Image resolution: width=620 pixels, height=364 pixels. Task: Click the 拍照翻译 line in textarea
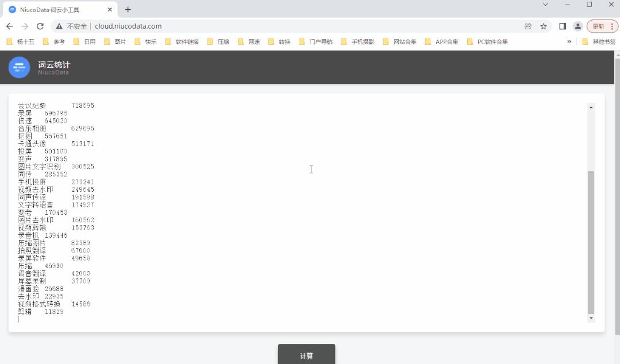click(x=54, y=250)
